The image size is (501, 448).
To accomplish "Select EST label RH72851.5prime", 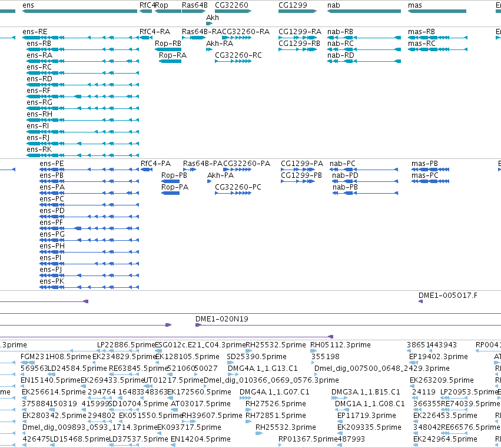I will click(276, 416).
